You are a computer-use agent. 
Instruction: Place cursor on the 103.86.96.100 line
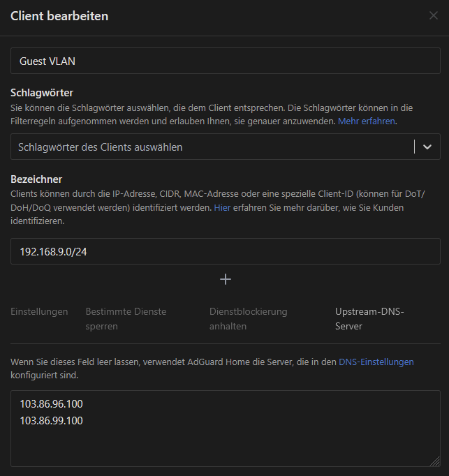[52, 403]
